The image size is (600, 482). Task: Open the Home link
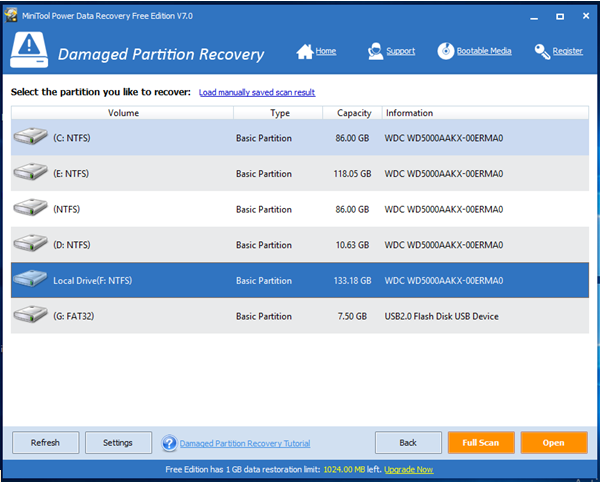click(x=326, y=51)
